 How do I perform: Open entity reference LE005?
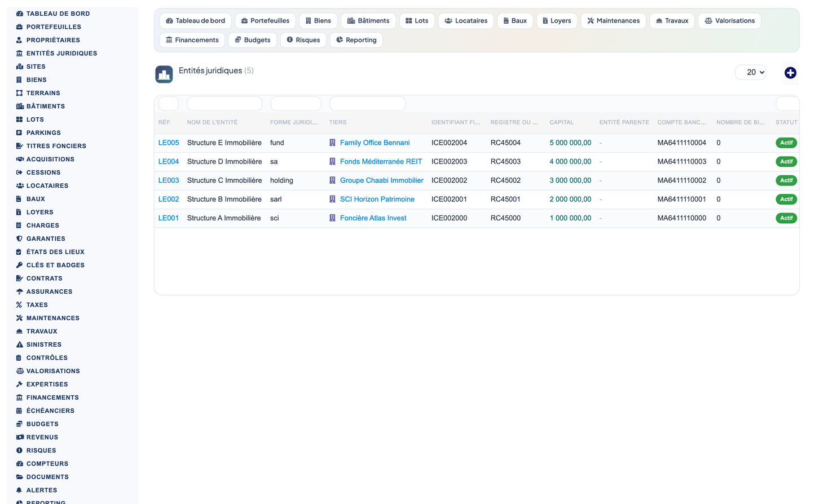coord(169,143)
